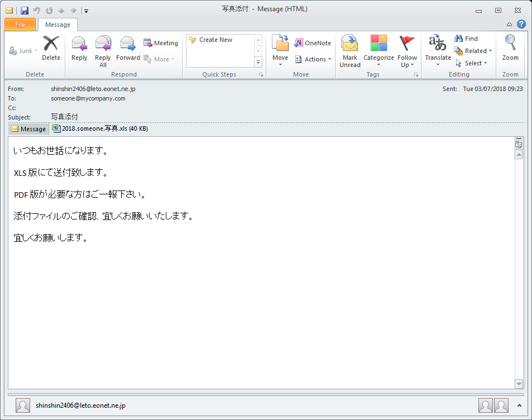Click the line PDF 版が必要な方はご一報下さい。

(80, 194)
